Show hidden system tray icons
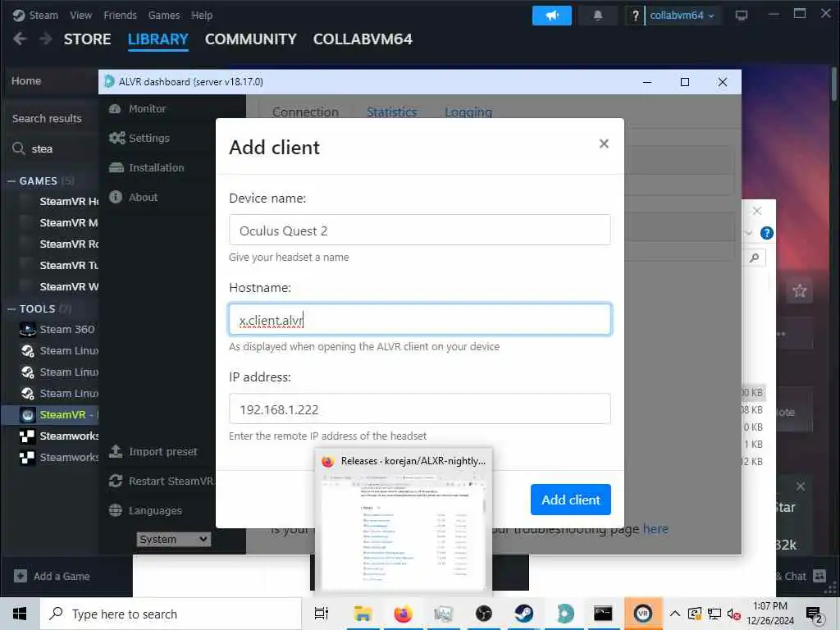The image size is (840, 630). [675, 614]
